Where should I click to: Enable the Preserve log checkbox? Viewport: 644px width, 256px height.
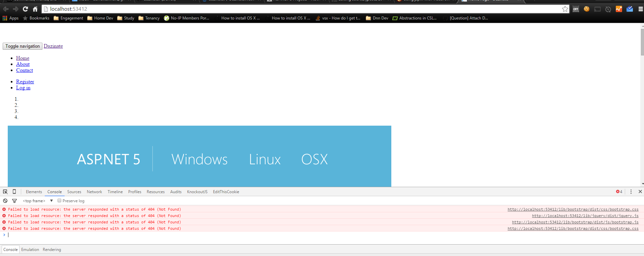59,201
